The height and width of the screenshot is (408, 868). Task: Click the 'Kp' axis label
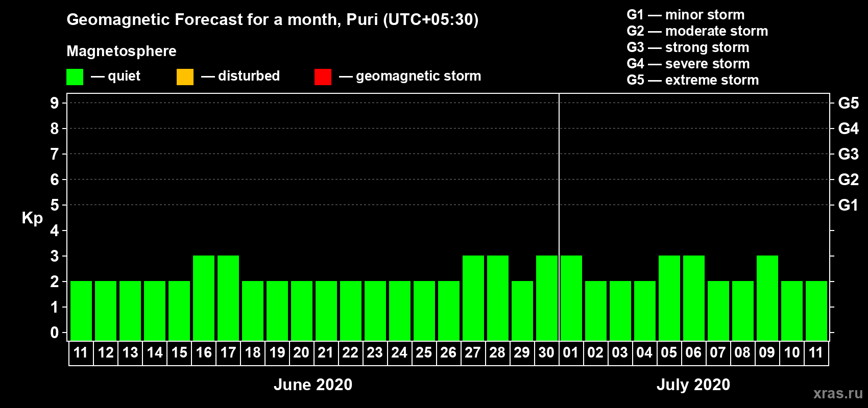(x=32, y=218)
